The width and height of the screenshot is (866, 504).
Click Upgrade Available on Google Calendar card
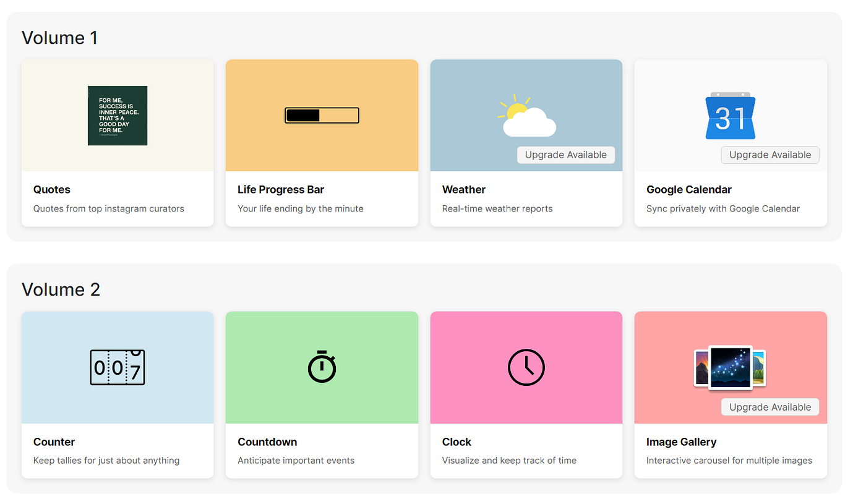(x=770, y=155)
